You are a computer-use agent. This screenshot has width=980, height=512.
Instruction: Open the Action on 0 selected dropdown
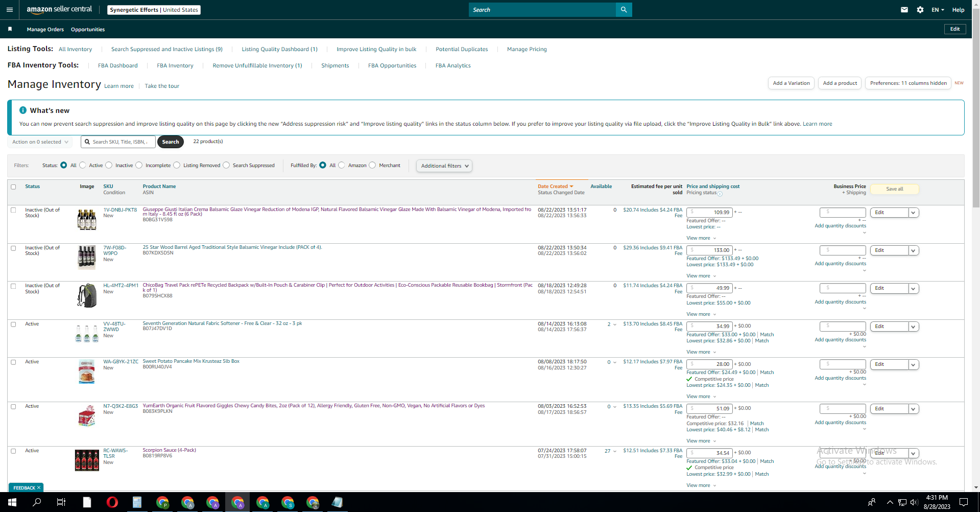click(40, 142)
